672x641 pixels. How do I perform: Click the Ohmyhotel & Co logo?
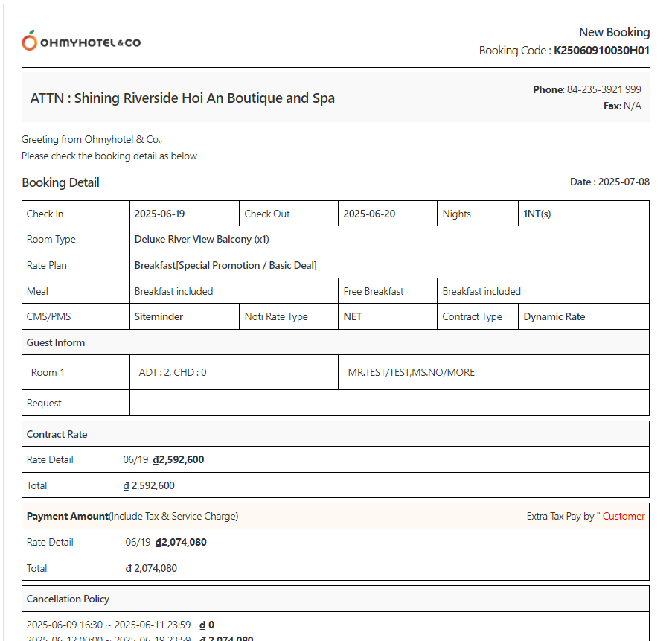click(81, 42)
